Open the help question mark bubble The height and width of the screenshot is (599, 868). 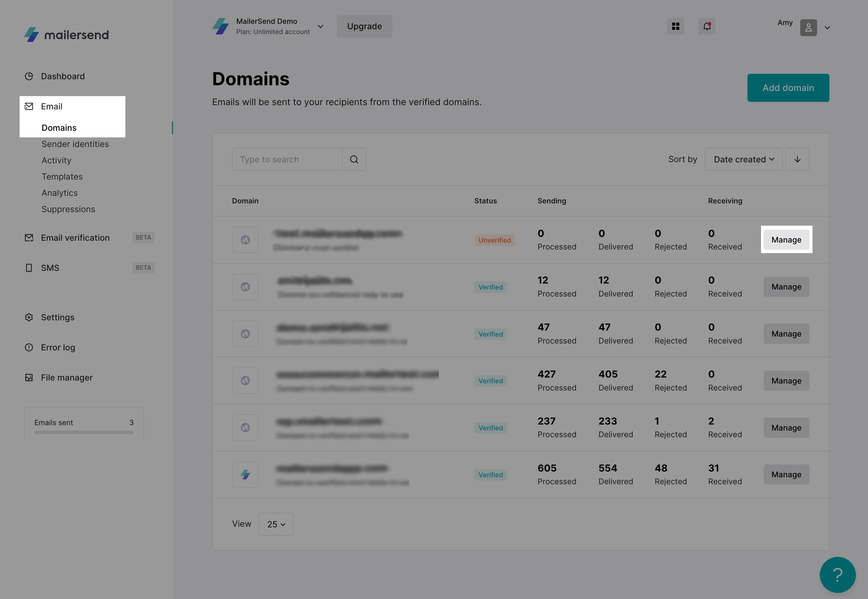(x=837, y=574)
